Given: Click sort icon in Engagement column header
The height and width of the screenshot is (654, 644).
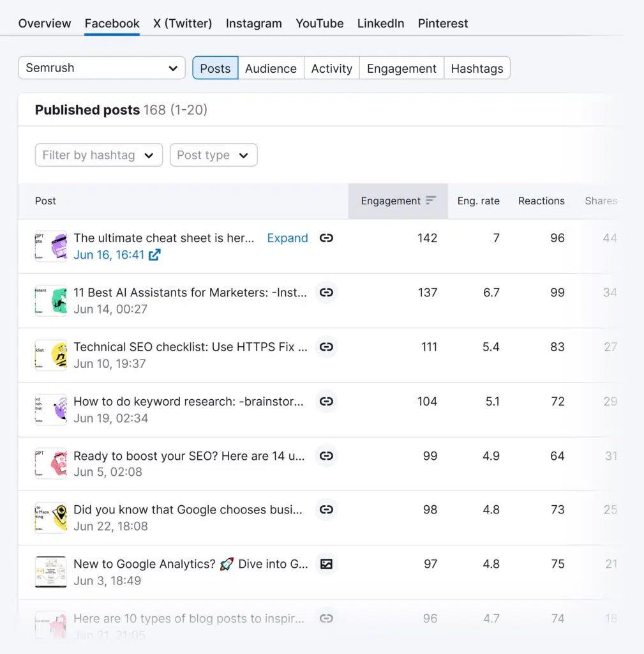Looking at the screenshot, I should pos(431,201).
